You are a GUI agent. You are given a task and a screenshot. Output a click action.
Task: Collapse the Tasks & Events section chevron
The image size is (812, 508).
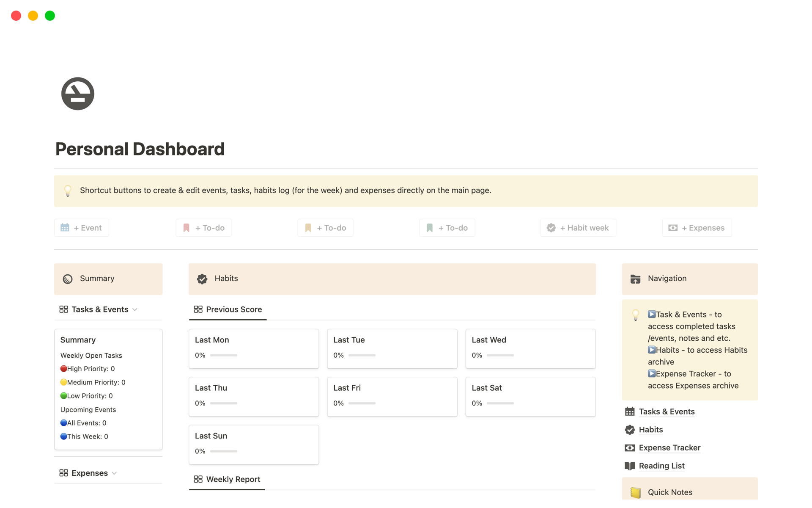[x=135, y=309]
